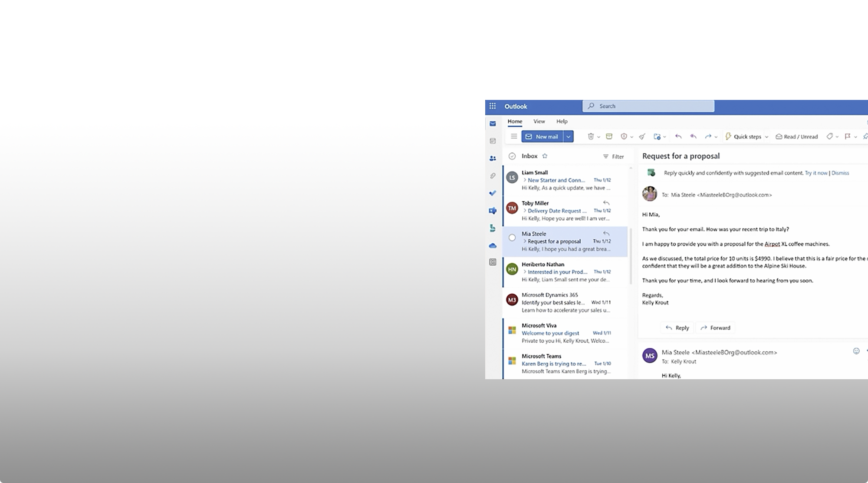Flag the message using flag icon
The width and height of the screenshot is (868, 483).
click(x=848, y=136)
